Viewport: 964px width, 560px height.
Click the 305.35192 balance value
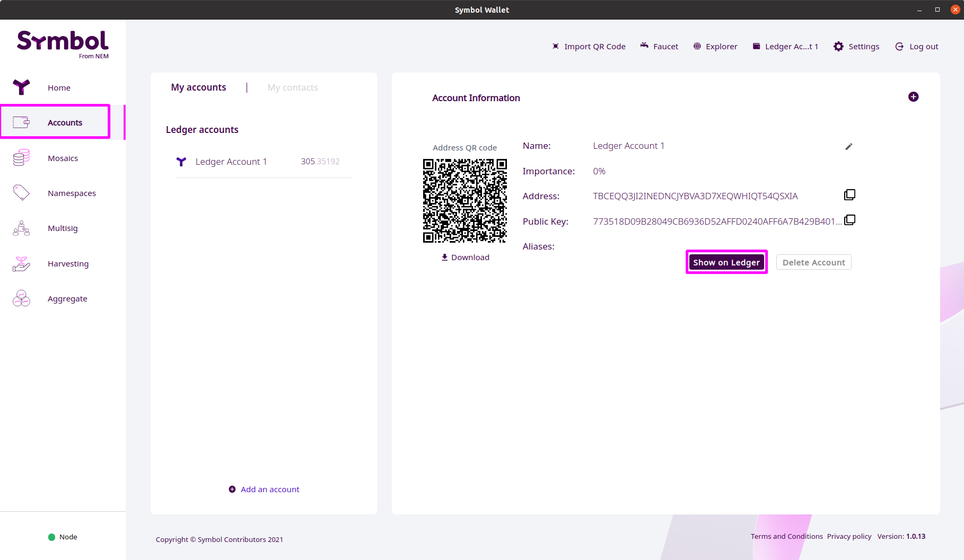320,162
